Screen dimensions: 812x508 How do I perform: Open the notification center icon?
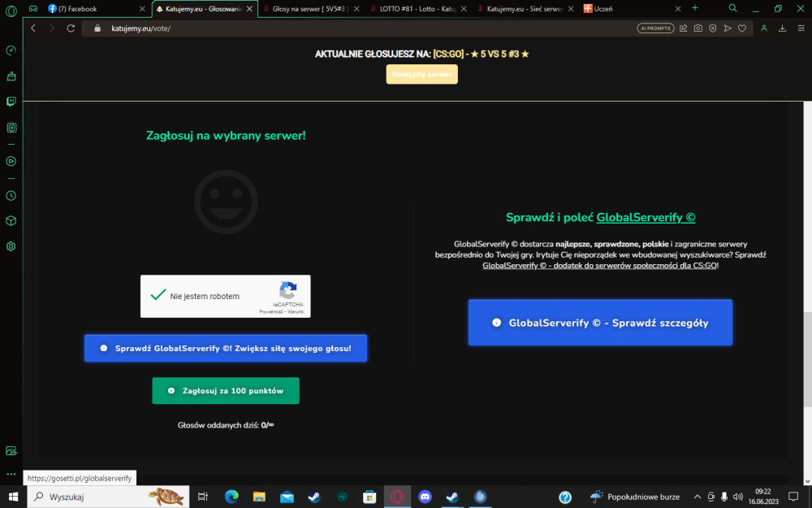793,497
